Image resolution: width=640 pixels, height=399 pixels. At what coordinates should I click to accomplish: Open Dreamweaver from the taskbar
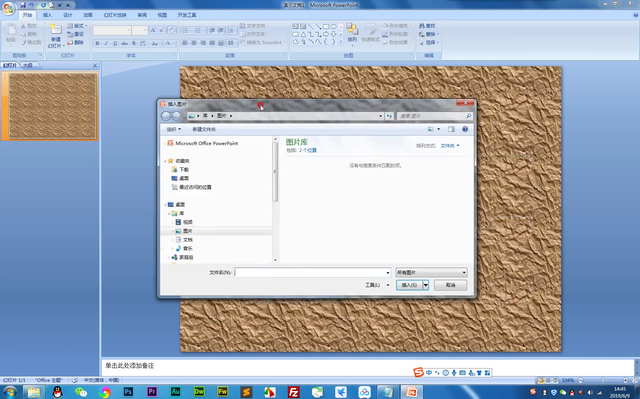coord(199,392)
